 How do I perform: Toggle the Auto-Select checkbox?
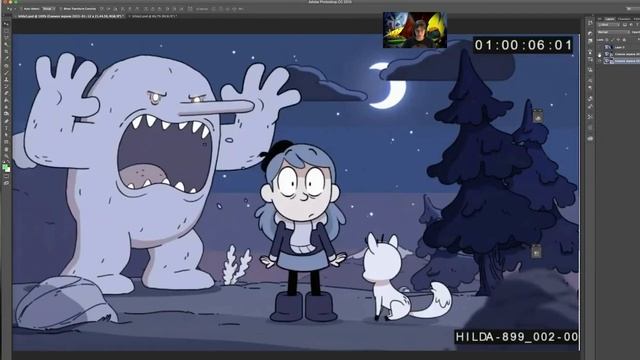pyautogui.click(x=21, y=9)
